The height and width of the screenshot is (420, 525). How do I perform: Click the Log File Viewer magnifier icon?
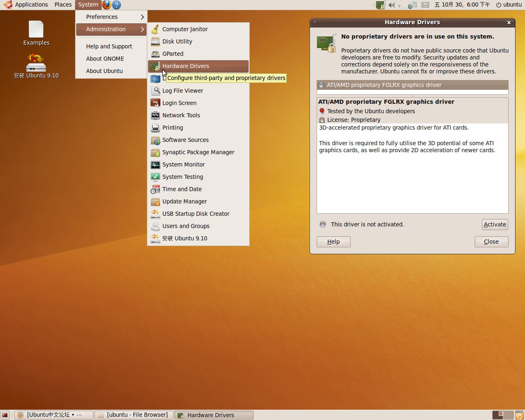point(155,91)
